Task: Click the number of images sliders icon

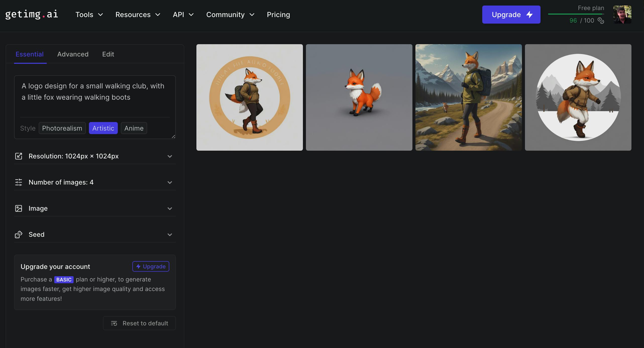Action: click(19, 182)
